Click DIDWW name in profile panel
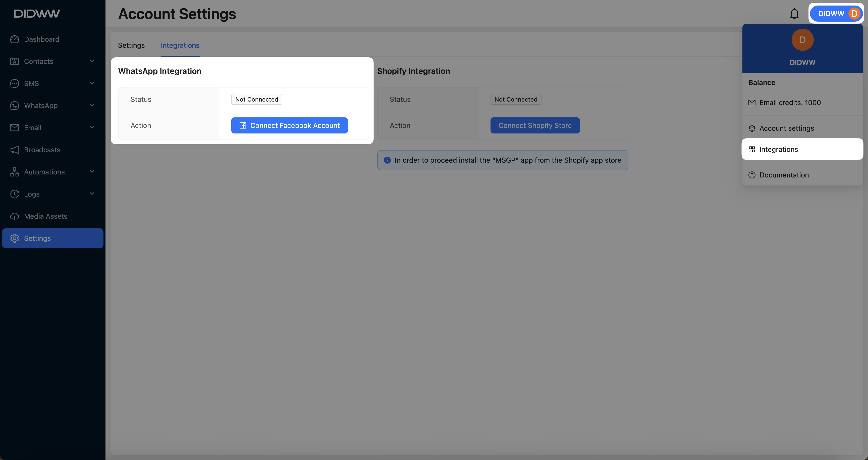The height and width of the screenshot is (460, 868). click(x=802, y=62)
